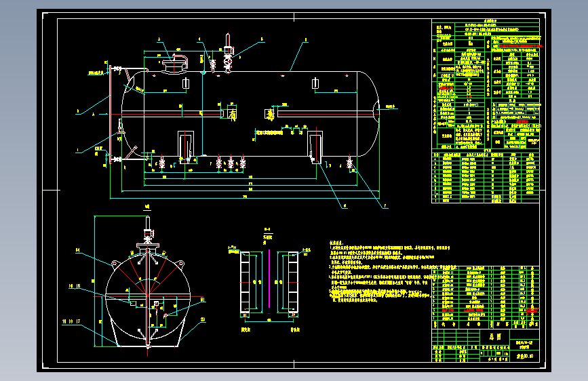Image resolution: width=588 pixels, height=381 pixels.
Task: Select the right elliptical head of the tank
Action: pyautogui.click(x=369, y=114)
